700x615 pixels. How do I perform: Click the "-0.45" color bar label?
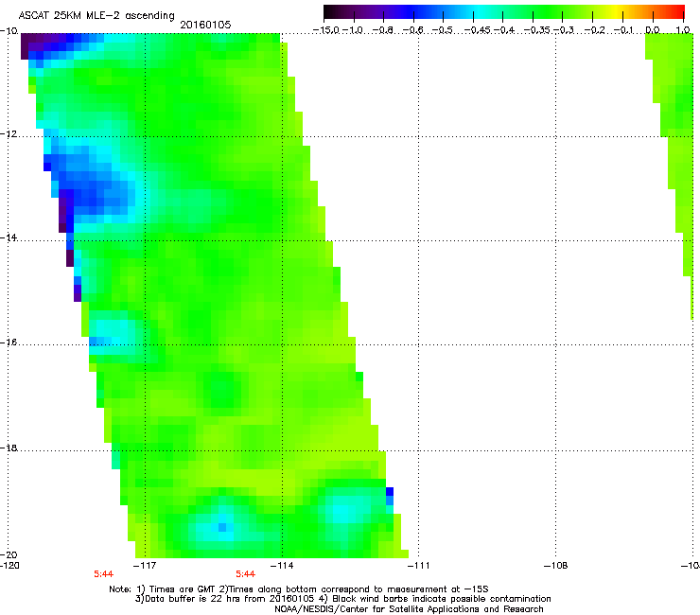pyautogui.click(x=478, y=30)
